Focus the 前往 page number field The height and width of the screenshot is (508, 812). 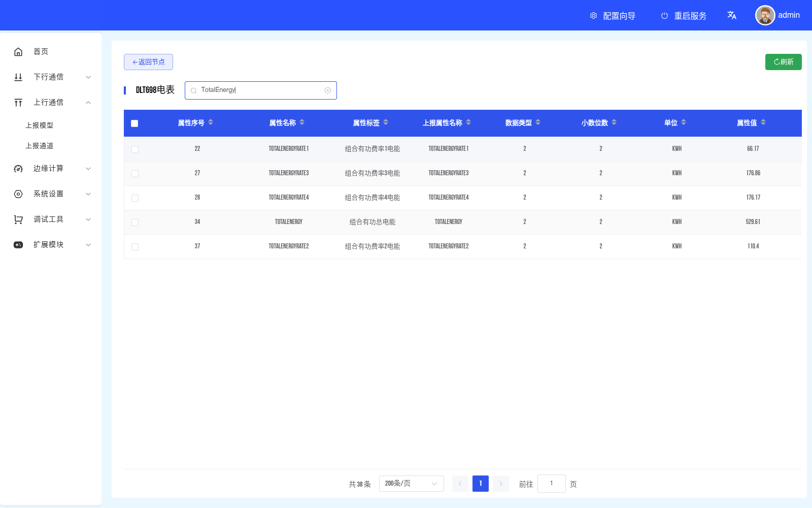coord(551,484)
